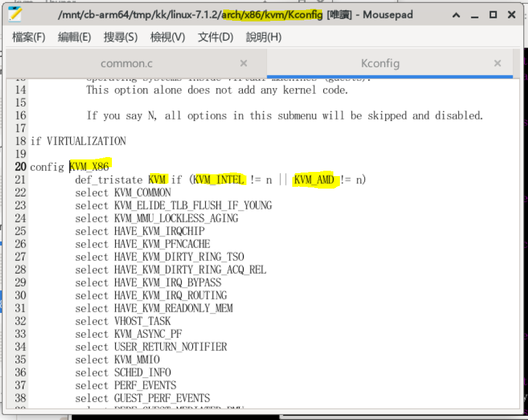The width and height of the screenshot is (528, 420).
Task: Click 'select VHOST_TASK' line
Action: 123,321
